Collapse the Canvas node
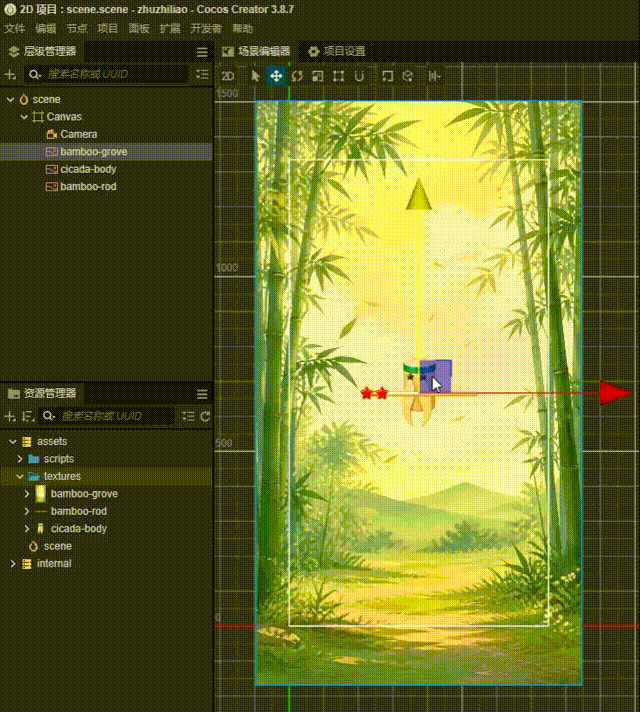 click(x=25, y=117)
